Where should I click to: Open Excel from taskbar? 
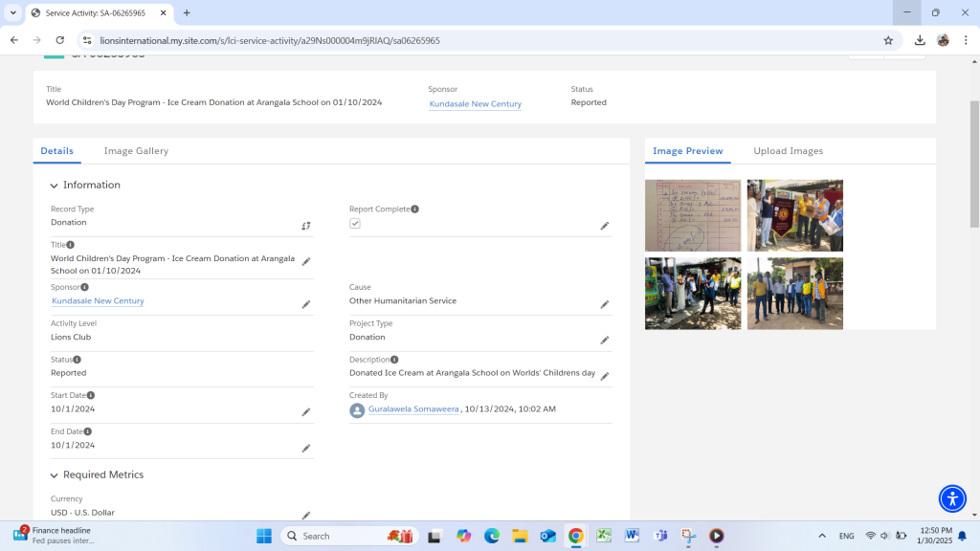604,536
